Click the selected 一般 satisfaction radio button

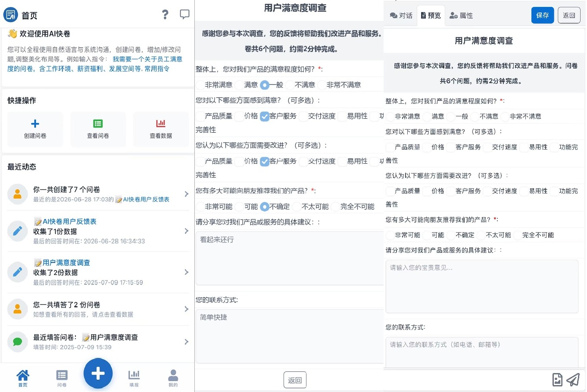[265, 85]
